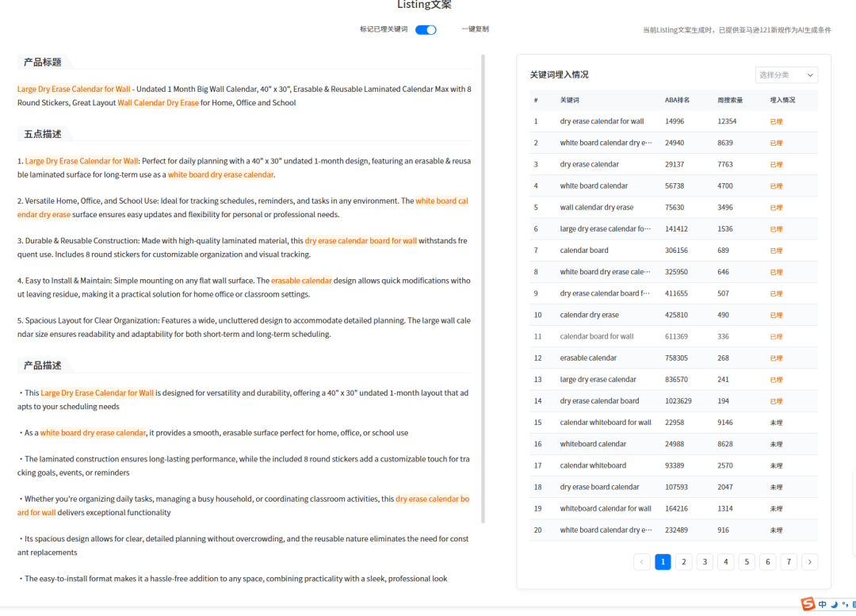Click white board dry erase calendar in description
The height and width of the screenshot is (616, 856).
click(93, 433)
